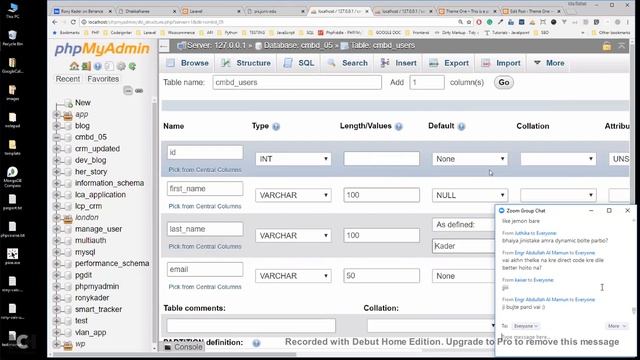Click PARTITION definition help icon
Image resolution: width=640 pixels, height=360 pixels.
(256, 343)
